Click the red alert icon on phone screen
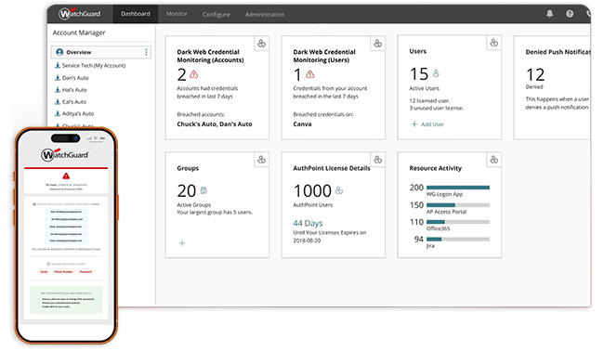 point(66,175)
